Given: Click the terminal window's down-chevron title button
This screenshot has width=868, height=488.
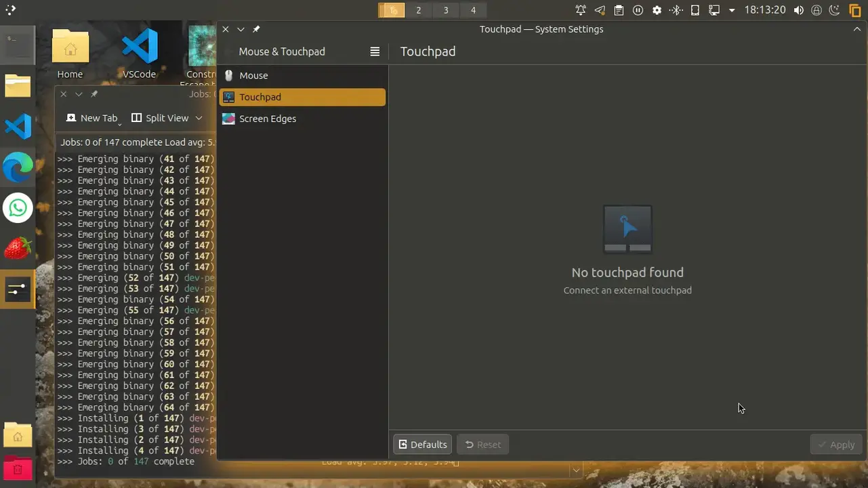Looking at the screenshot, I should tap(79, 94).
